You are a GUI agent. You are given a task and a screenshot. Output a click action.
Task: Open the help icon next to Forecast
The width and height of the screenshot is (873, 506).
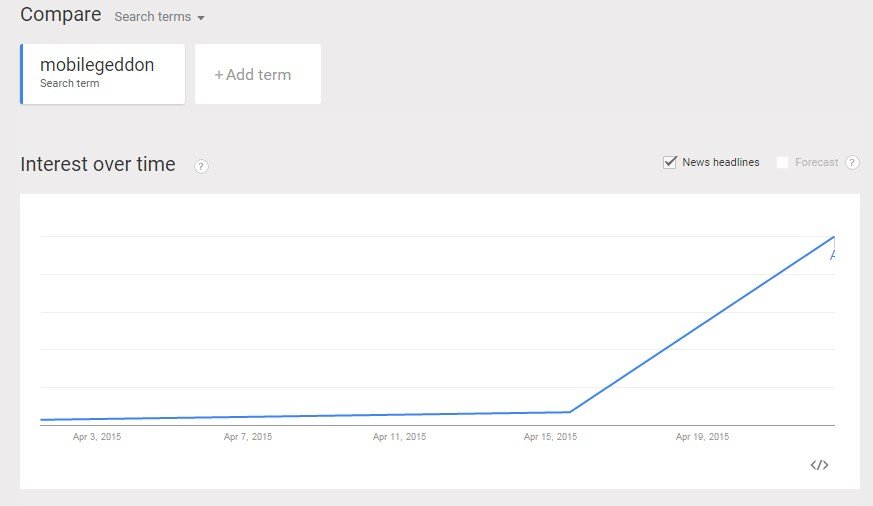[x=852, y=163]
